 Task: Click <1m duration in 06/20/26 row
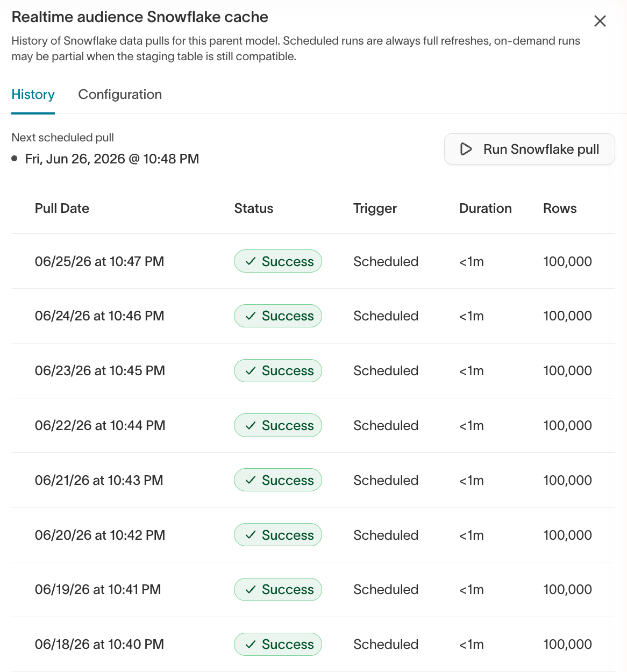[472, 535]
